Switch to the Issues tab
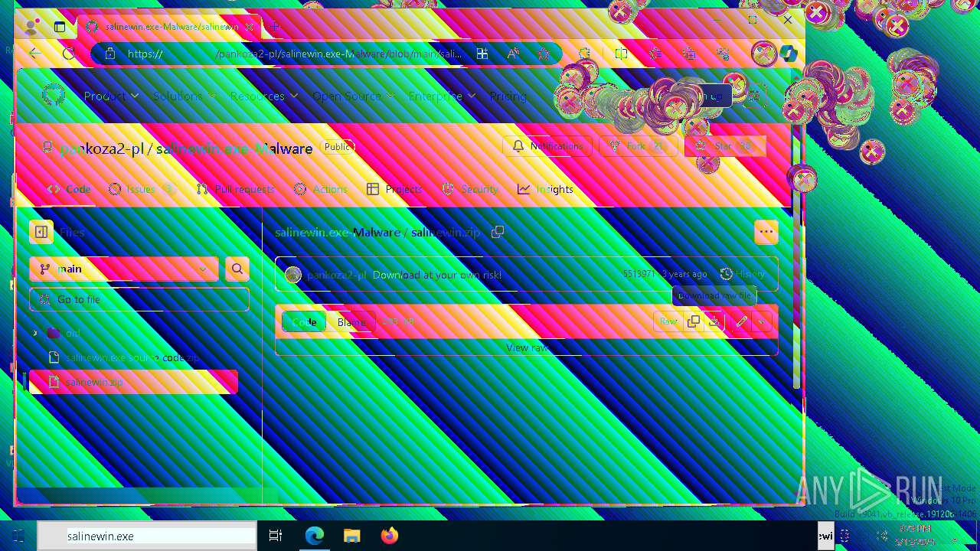This screenshot has height=551, width=980. point(142,189)
